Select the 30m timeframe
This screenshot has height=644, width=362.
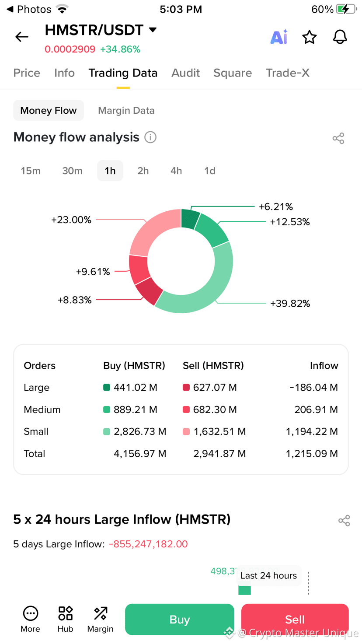72,171
